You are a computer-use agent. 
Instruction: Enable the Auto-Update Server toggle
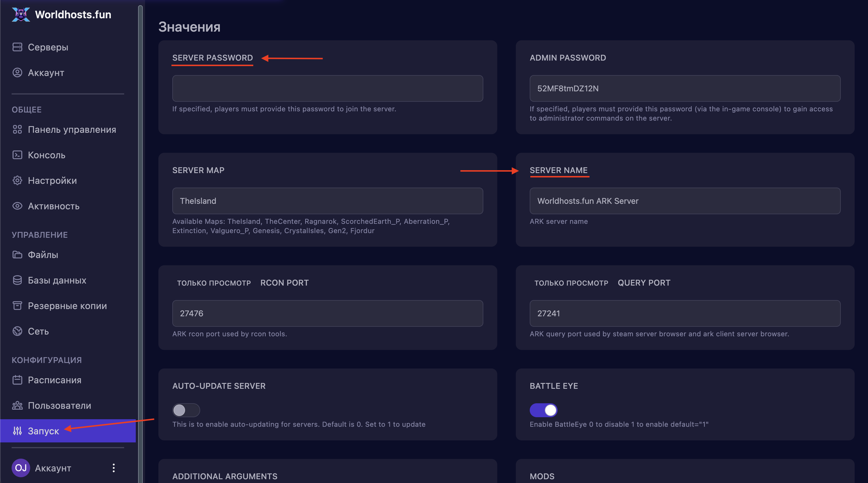click(186, 410)
